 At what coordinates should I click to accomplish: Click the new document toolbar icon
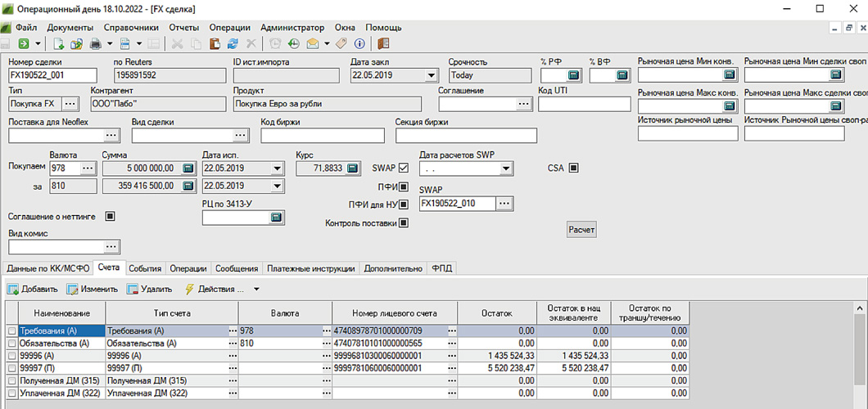(x=59, y=43)
